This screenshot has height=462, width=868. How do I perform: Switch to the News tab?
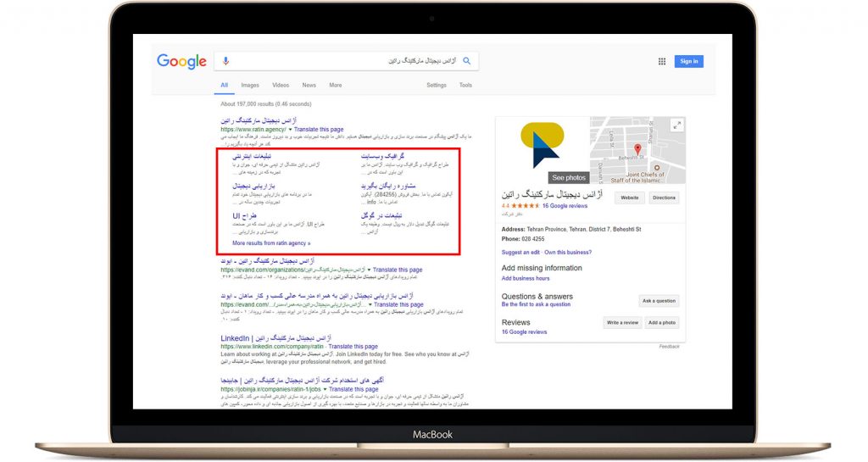(309, 86)
